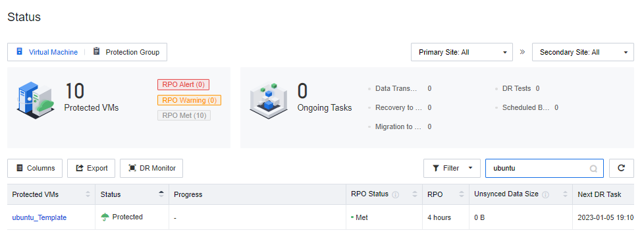Click the DR Tests 0 entry

click(517, 88)
